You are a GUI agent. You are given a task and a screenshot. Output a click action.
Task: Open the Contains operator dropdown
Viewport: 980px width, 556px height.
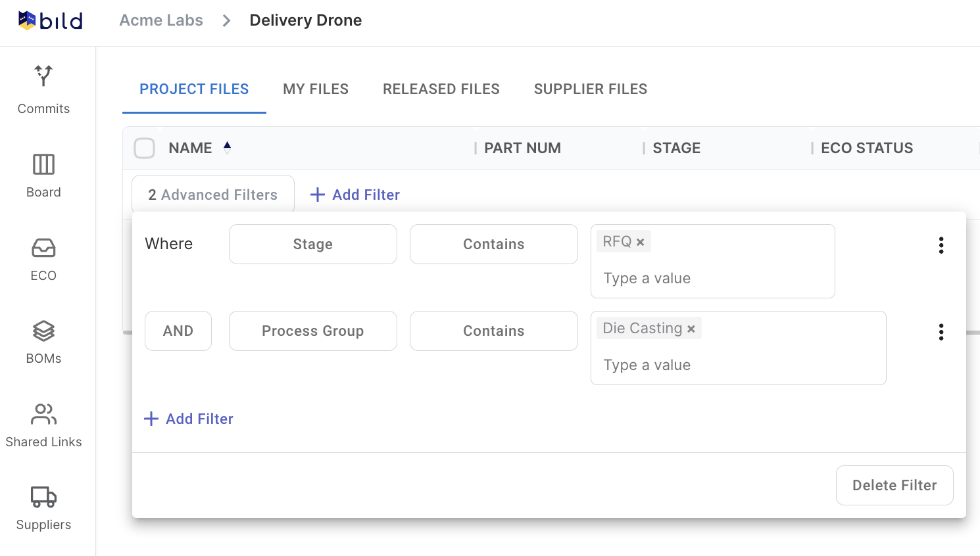[493, 244]
